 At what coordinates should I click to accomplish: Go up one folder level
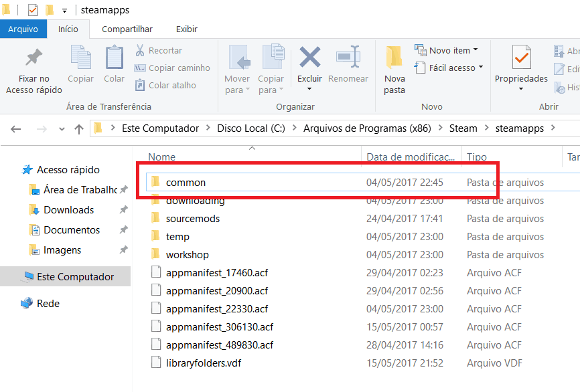(x=79, y=129)
